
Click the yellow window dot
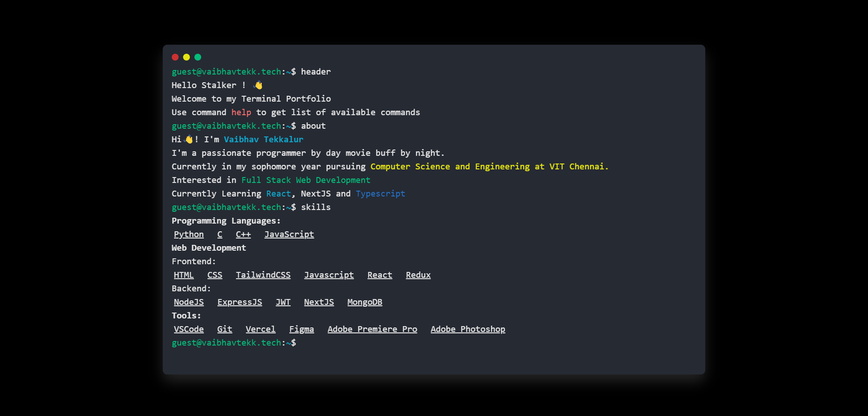(x=186, y=57)
